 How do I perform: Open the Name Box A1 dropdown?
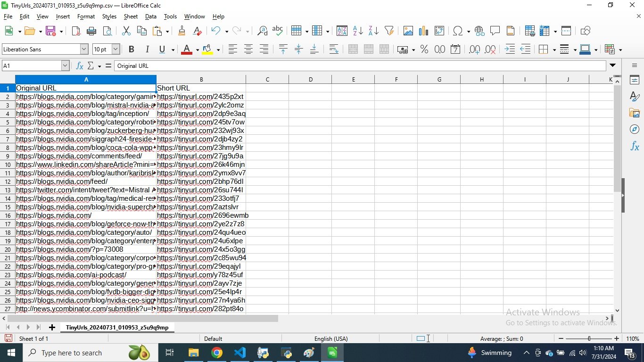point(65,66)
